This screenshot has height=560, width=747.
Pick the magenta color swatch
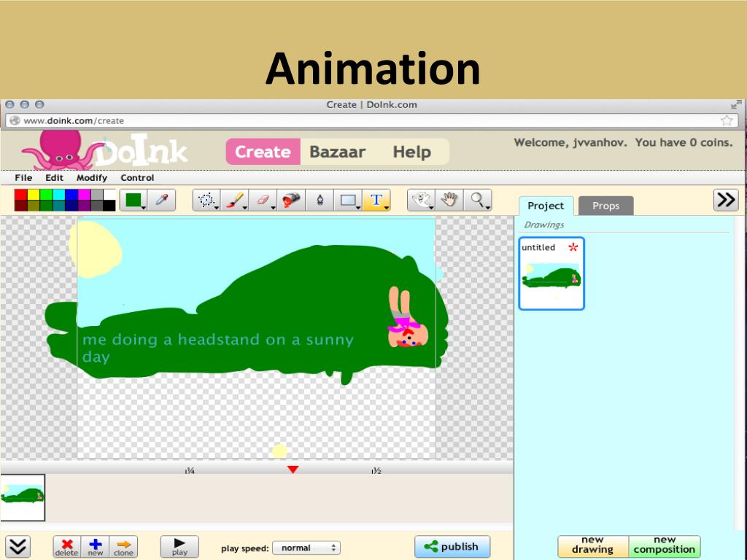tap(85, 195)
